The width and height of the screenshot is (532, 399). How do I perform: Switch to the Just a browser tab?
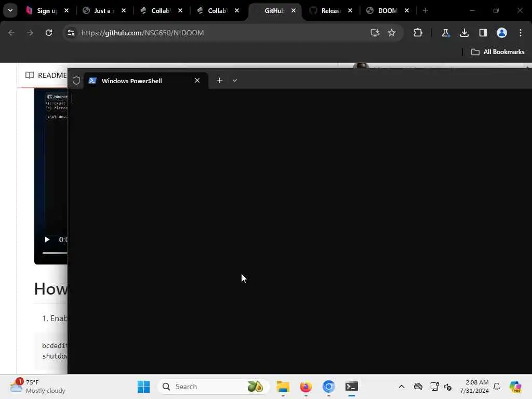click(104, 11)
